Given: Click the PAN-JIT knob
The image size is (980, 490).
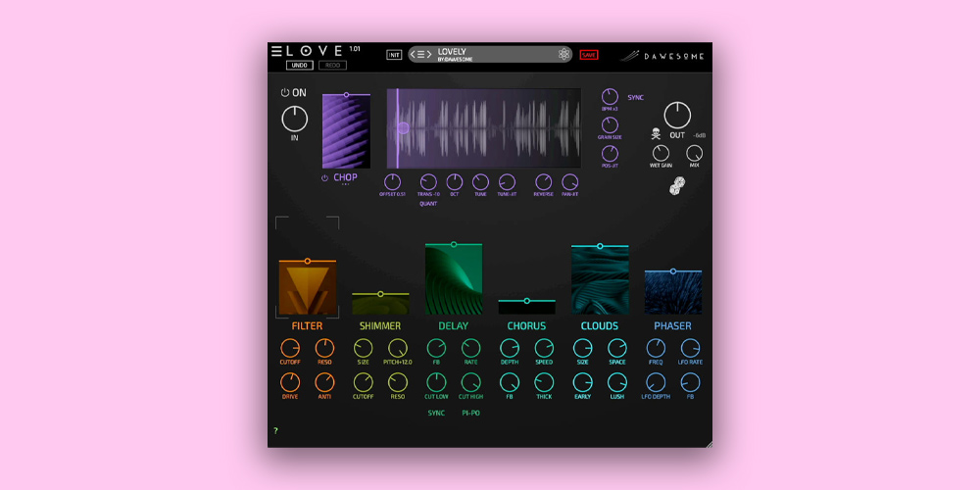Looking at the screenshot, I should pyautogui.click(x=570, y=182).
